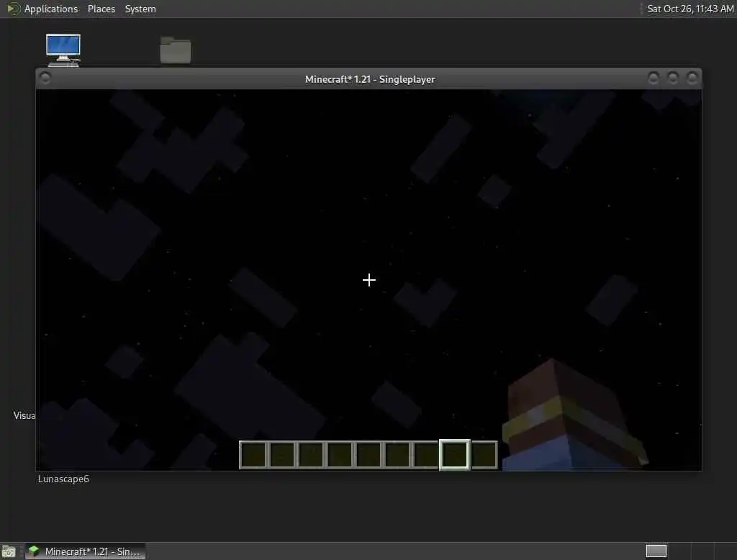Click the Minecraft grass block icon in taskbar

33,551
